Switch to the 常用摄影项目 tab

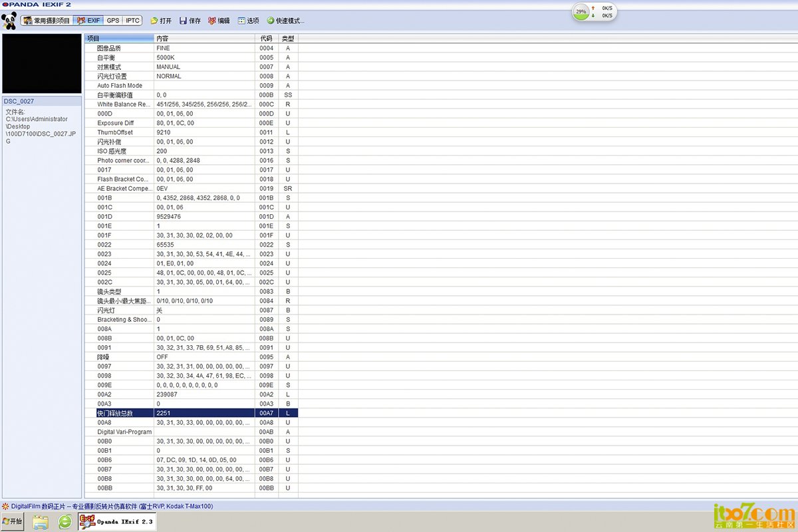pyautogui.click(x=47, y=21)
